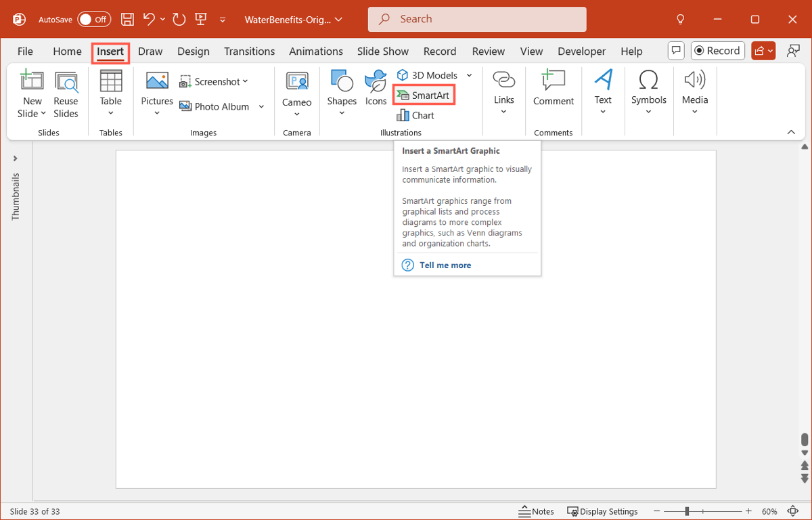Screen dimensions: 812x520
Task: Toggle Notes pane in status bar
Action: tap(537, 511)
